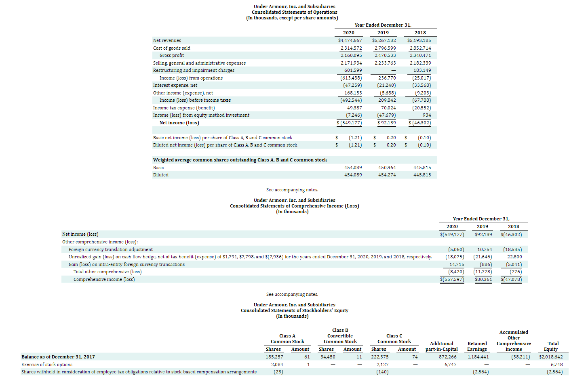Click the 2018 column header

pyautogui.click(x=420, y=32)
